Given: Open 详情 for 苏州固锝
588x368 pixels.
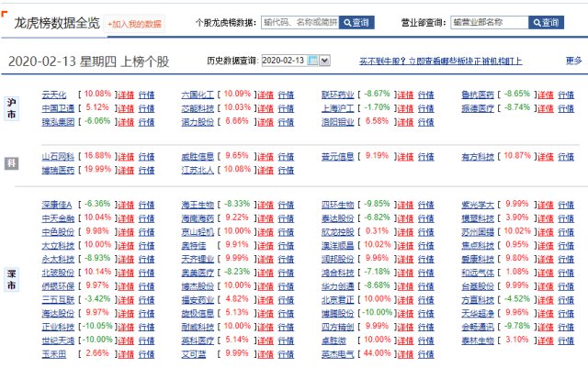Looking at the screenshot, I should click(546, 232).
